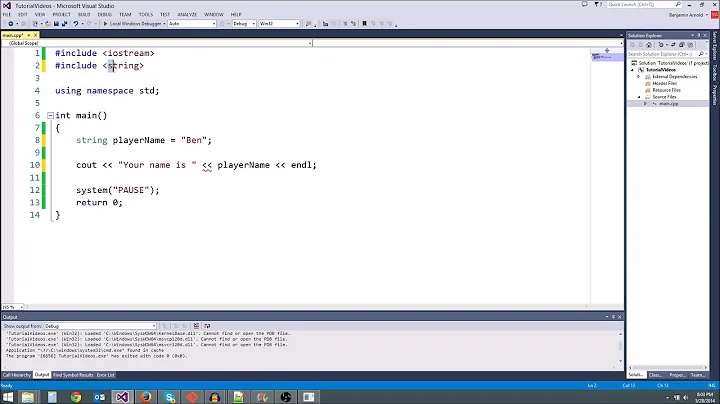Click the Navigate Backward toolbar button
This screenshot has width=720, height=404.
11,23
